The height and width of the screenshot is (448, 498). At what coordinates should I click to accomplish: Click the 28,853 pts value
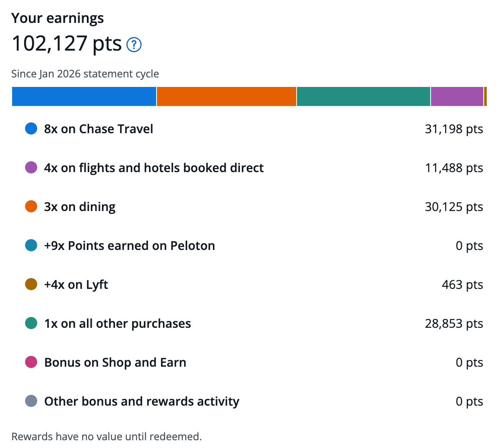(x=454, y=323)
